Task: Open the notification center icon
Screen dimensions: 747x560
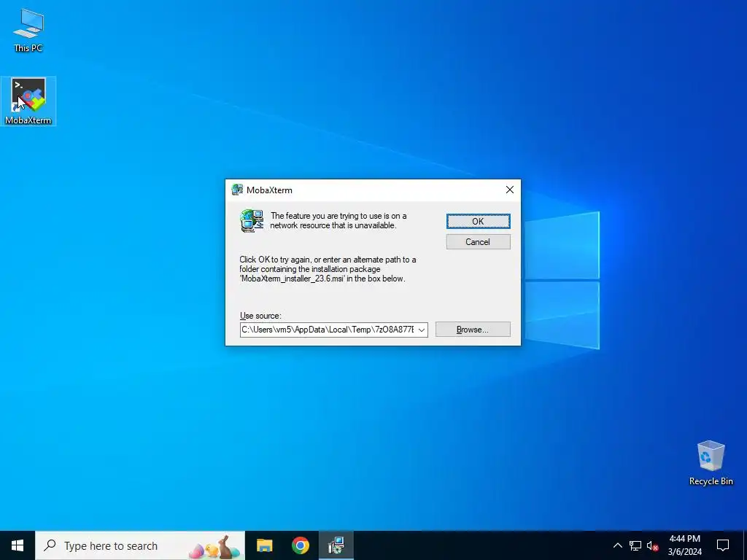Action: tap(723, 545)
